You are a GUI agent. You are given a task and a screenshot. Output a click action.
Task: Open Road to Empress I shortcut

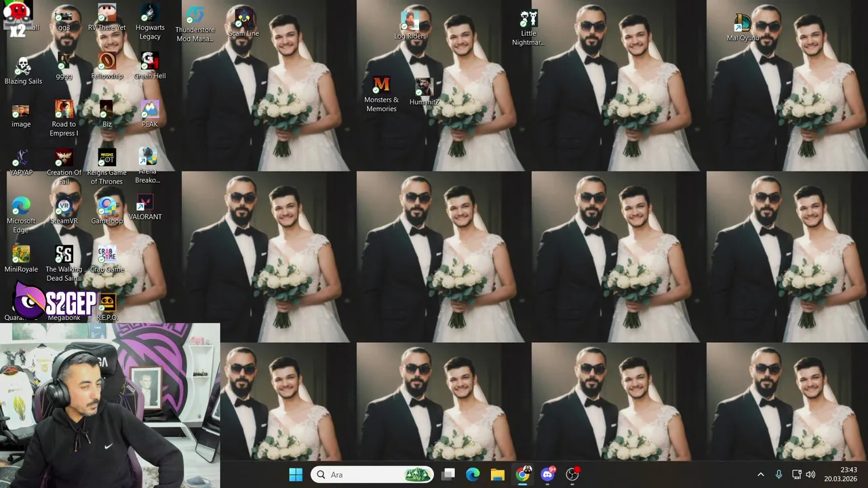coord(64,119)
